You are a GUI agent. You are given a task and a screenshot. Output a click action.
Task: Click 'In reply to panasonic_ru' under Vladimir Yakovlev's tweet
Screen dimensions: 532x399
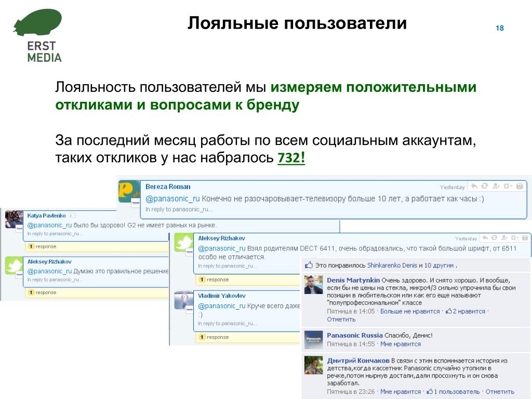[228, 324]
